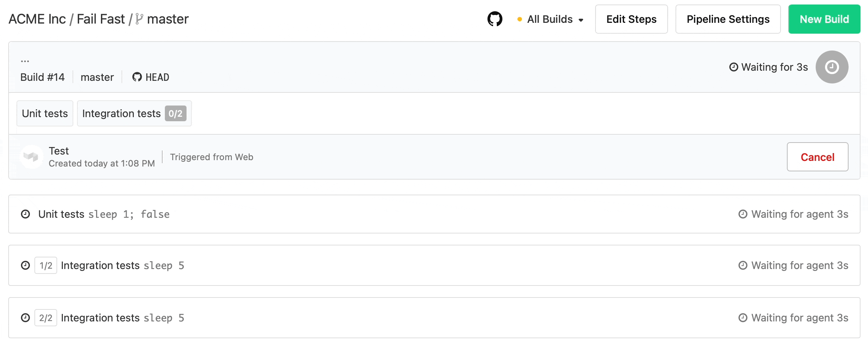The width and height of the screenshot is (868, 345).
Task: Open the GitHub repository icon in header
Action: [x=495, y=19]
